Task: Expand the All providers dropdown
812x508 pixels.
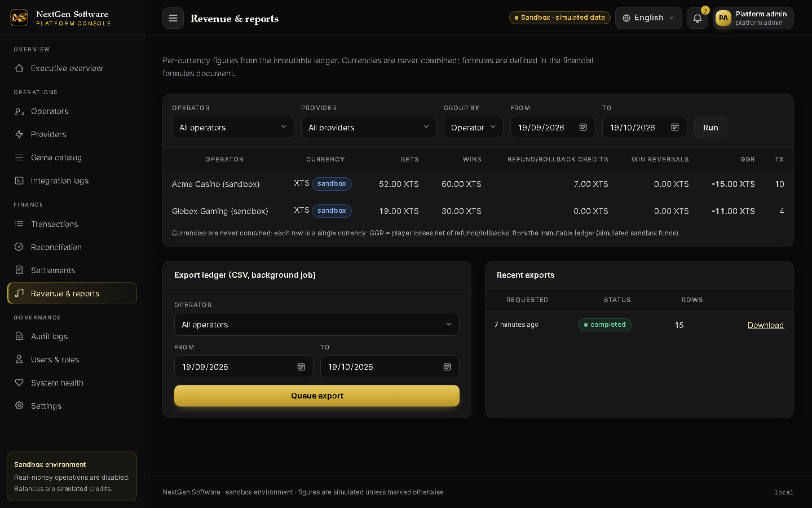Action: [x=369, y=127]
